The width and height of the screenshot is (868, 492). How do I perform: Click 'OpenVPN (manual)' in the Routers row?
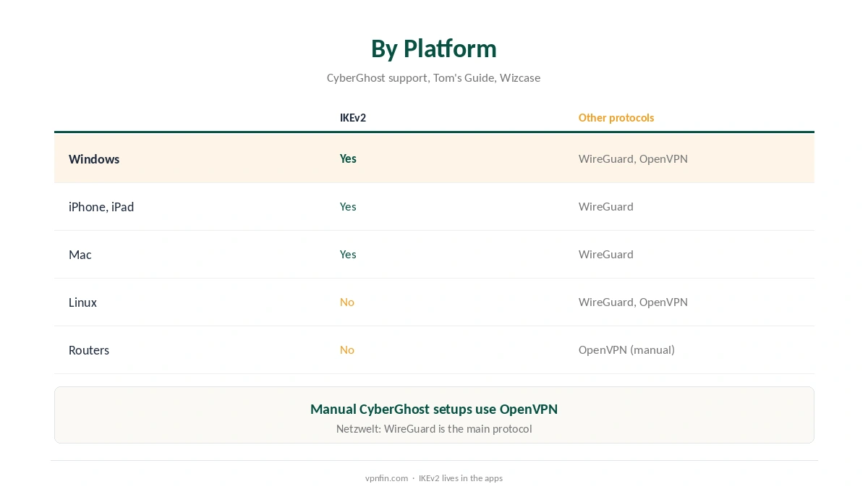click(626, 349)
